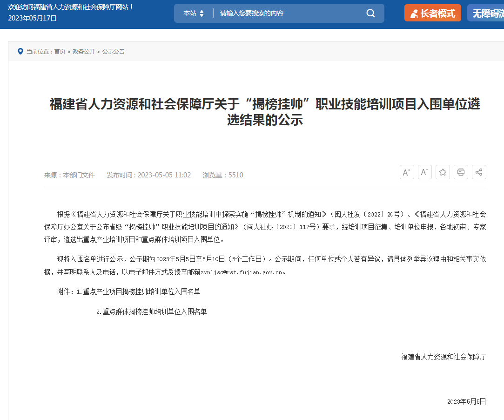504x420 pixels.
Task: Turn on 无障碍浏览 accessibility mode
Action: coord(487,13)
